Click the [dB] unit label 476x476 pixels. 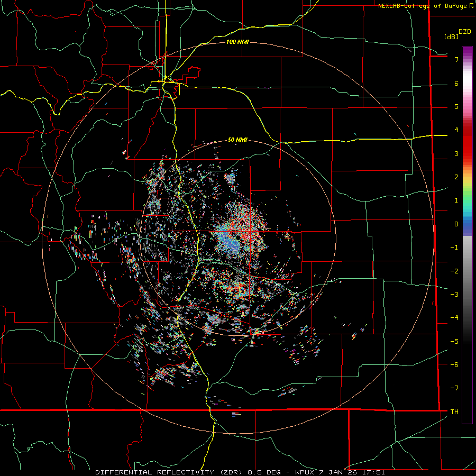point(452,36)
